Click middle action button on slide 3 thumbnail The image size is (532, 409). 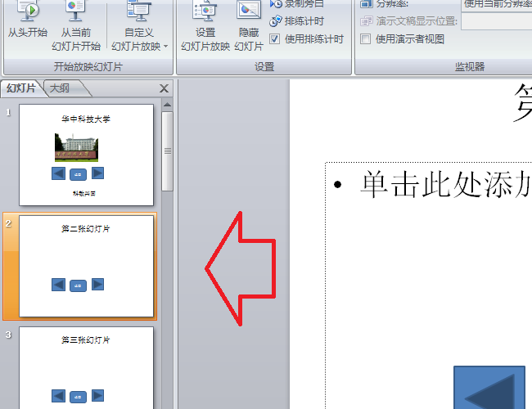(78, 397)
